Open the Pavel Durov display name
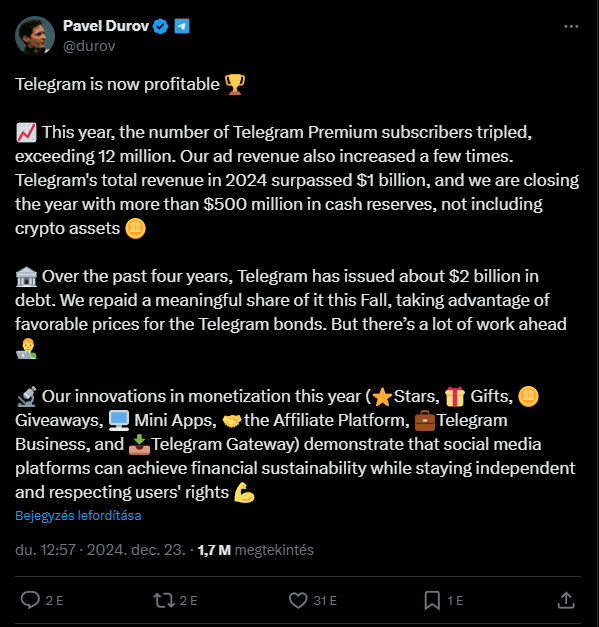Viewport: 599px width, 627px height. 106,26
